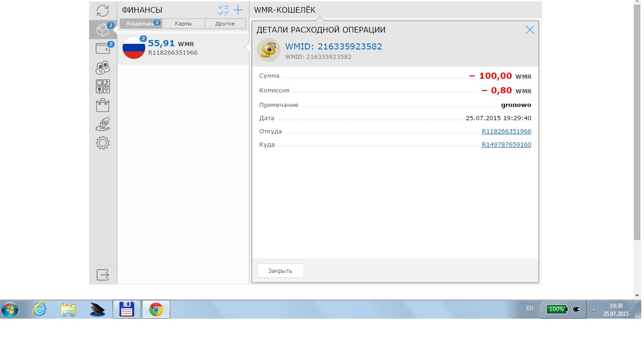The width and height of the screenshot is (644, 362).
Task: Click the WebMoney ant avatar icon
Action: (269, 50)
